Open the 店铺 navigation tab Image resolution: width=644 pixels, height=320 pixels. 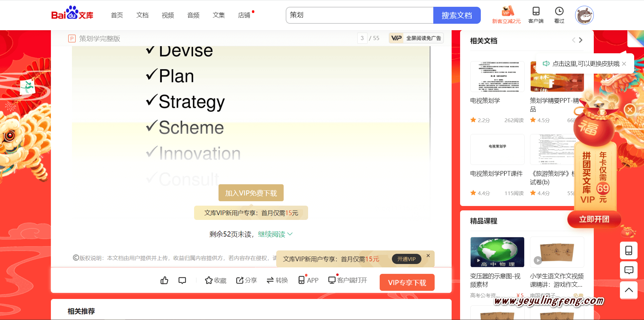tap(244, 15)
